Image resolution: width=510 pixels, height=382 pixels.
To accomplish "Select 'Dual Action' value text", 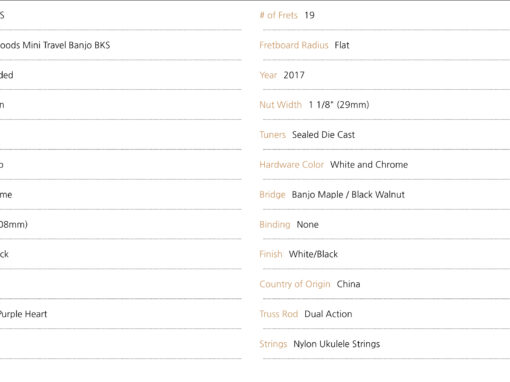I will pos(328,314).
